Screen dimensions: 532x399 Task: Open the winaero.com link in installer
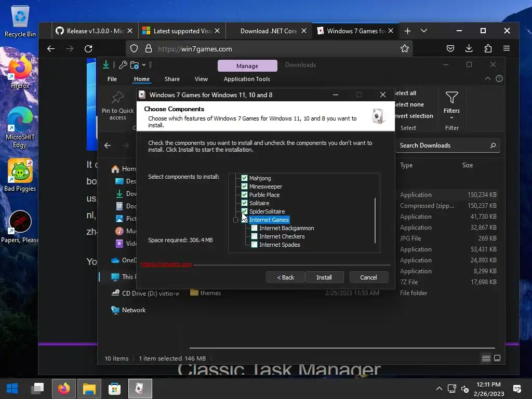pos(166,264)
